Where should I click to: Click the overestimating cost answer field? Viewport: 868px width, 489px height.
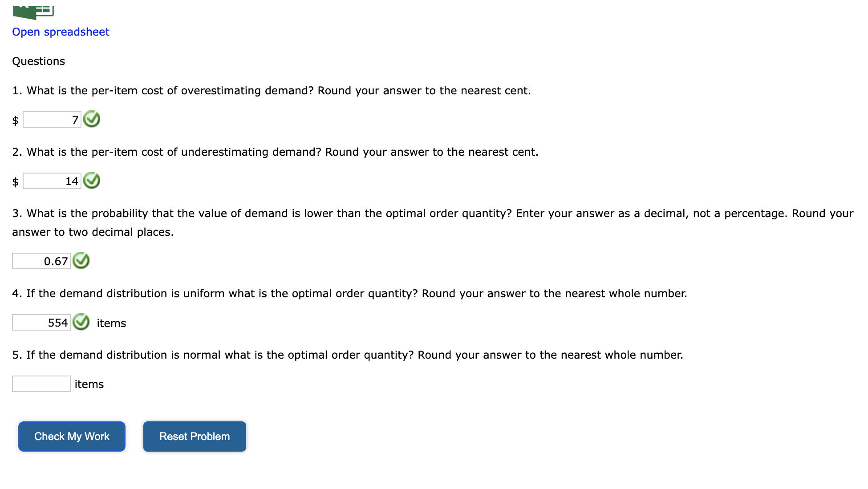pos(52,120)
